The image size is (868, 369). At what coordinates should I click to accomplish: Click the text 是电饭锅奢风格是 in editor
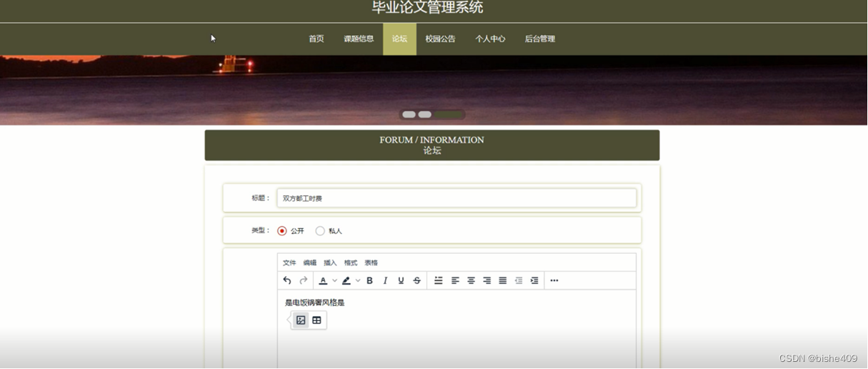pos(314,302)
